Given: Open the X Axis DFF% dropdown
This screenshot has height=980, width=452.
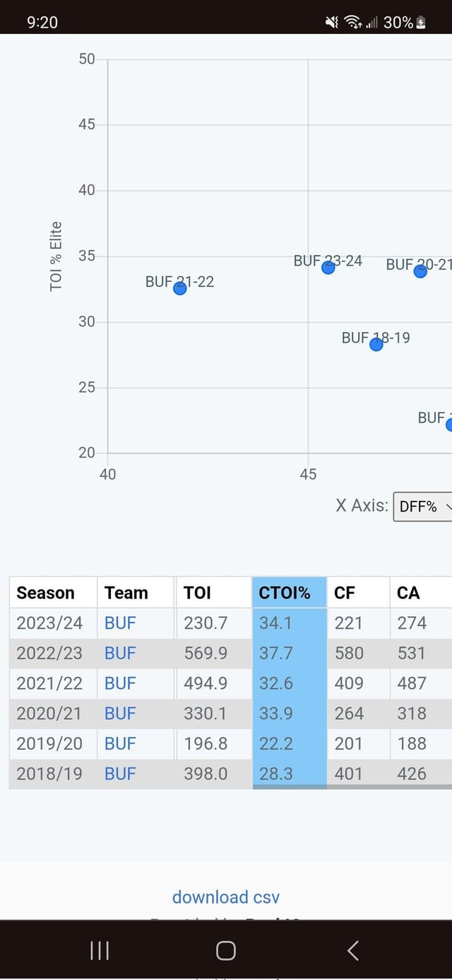Looking at the screenshot, I should point(422,507).
